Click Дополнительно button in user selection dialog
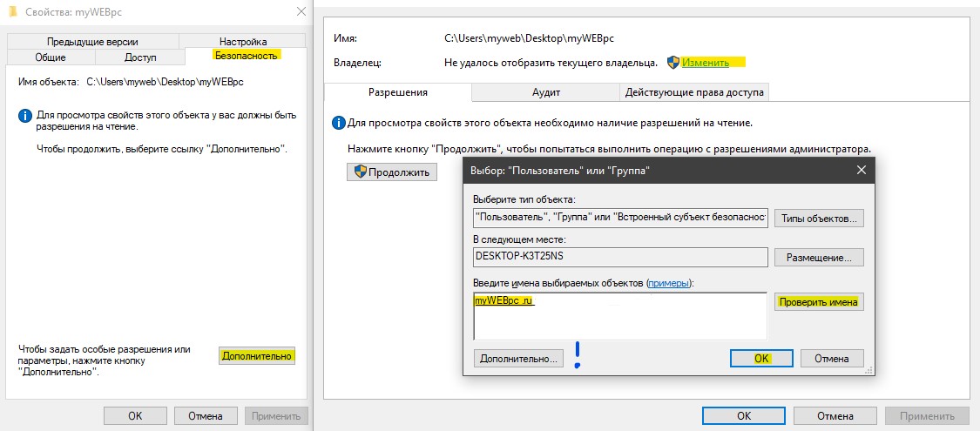This screenshot has width=980, height=431. tap(519, 359)
